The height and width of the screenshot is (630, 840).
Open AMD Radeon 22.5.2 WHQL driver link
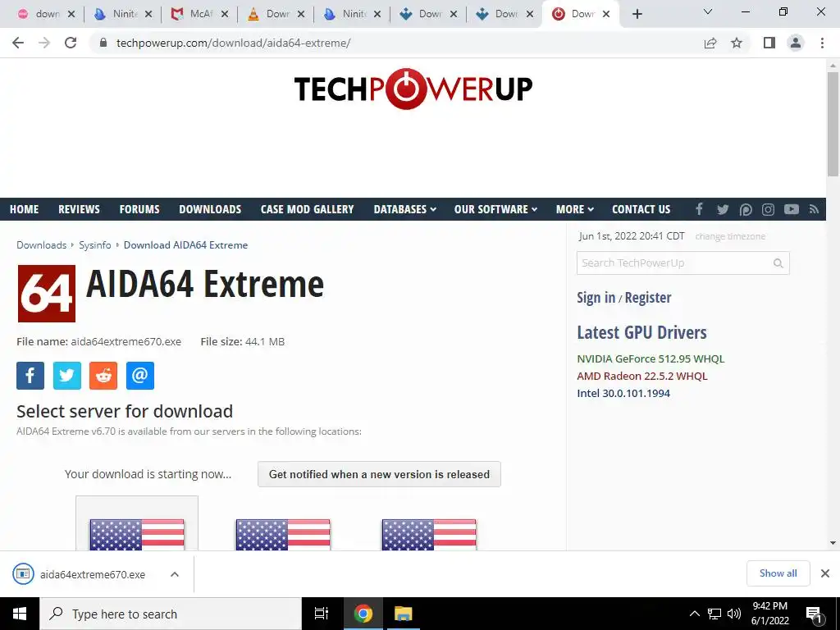641,376
